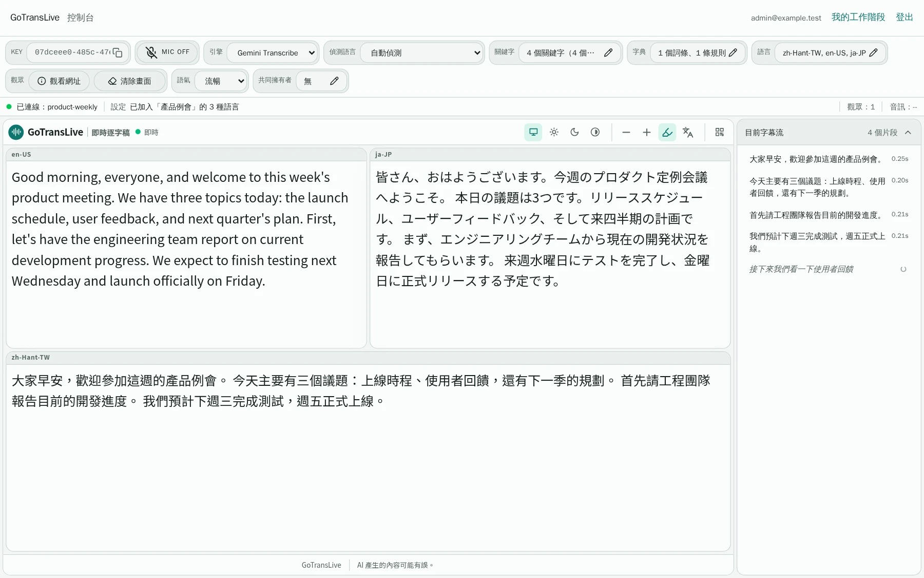Click the 音訊：-- audio status
Image resolution: width=924 pixels, height=578 pixels.
(x=903, y=107)
